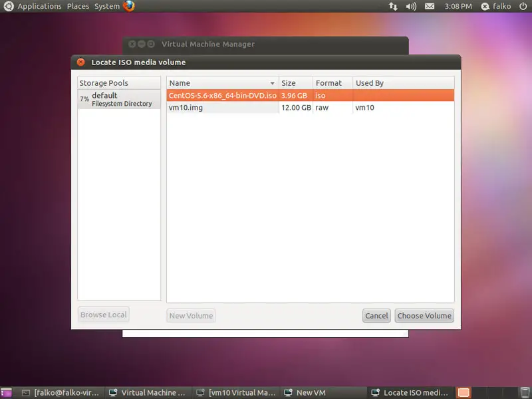The height and width of the screenshot is (399, 532).
Task: Open the volume indicator
Action: pos(411,6)
